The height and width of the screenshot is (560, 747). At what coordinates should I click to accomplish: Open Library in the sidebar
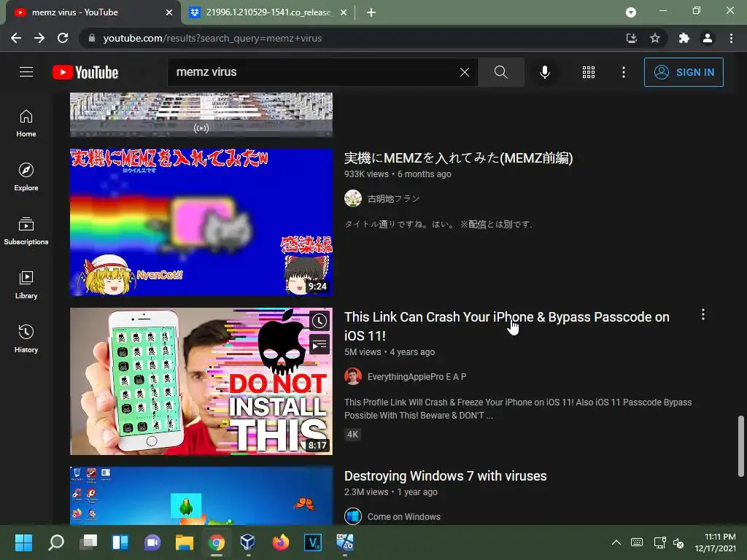26,284
